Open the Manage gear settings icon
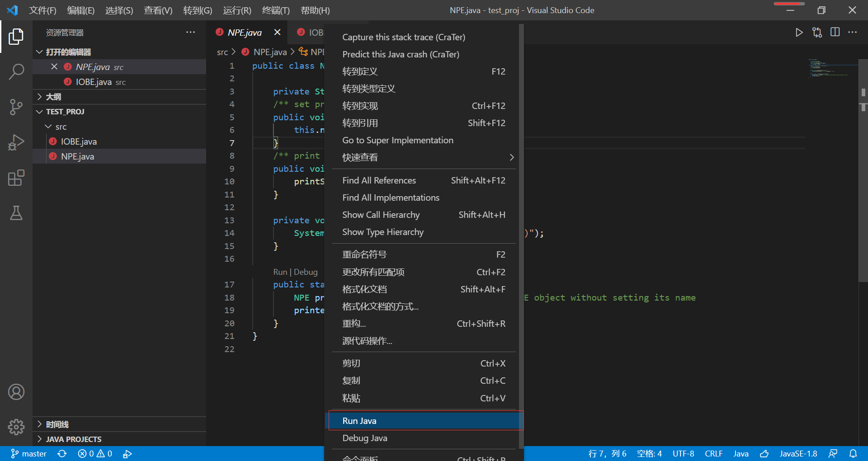This screenshot has height=461, width=868. (16, 427)
